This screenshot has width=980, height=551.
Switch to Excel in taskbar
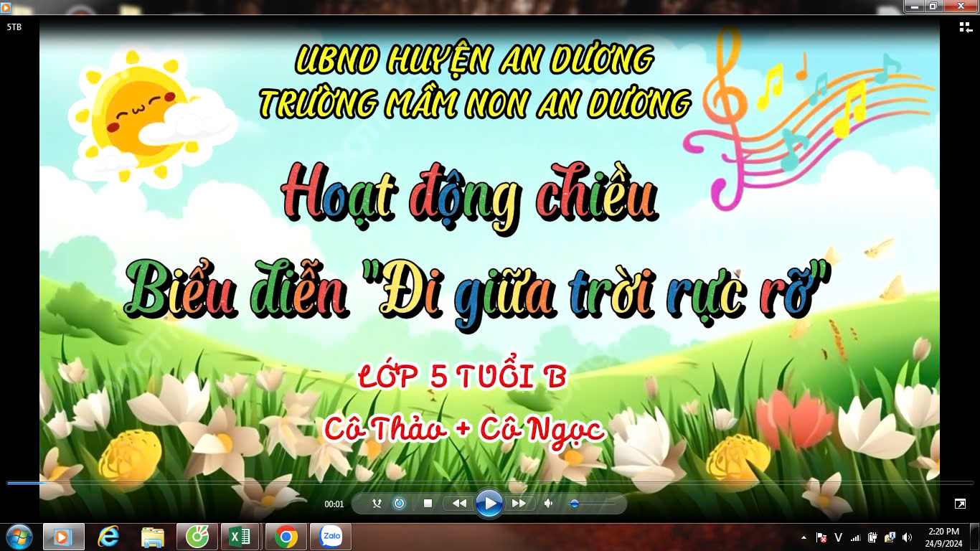click(241, 537)
